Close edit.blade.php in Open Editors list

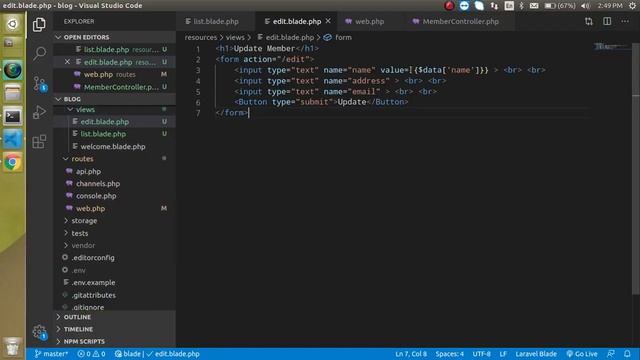[x=67, y=62]
